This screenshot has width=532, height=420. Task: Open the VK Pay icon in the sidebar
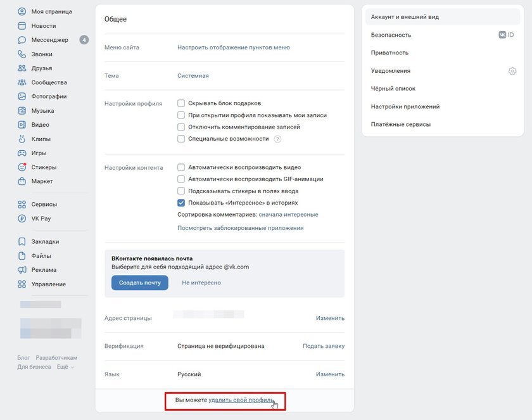pyautogui.click(x=22, y=219)
